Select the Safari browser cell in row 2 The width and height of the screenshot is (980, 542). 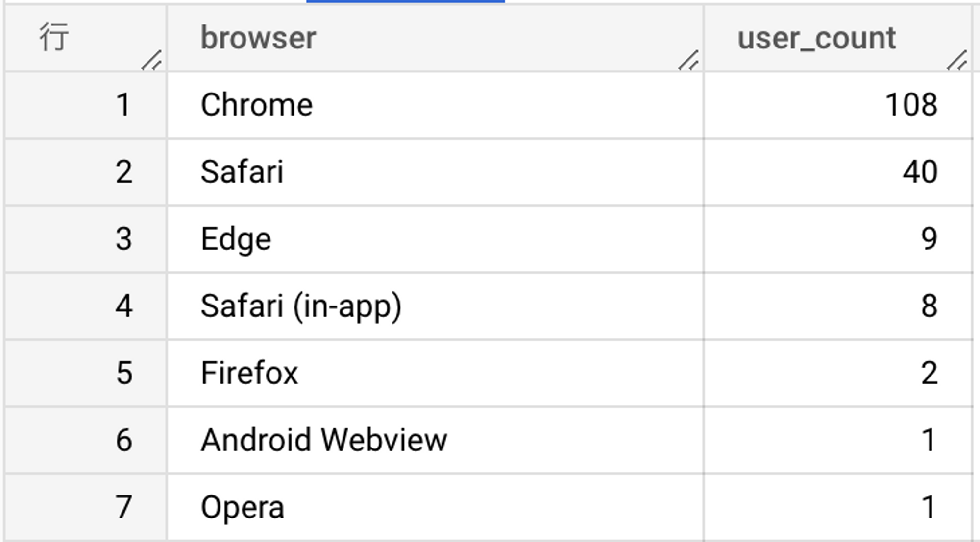coord(435,172)
